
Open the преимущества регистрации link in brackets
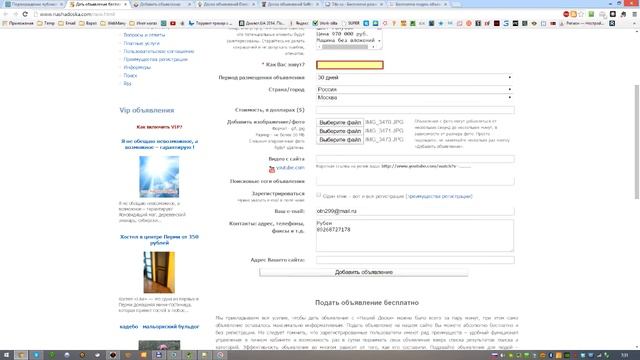(439, 196)
